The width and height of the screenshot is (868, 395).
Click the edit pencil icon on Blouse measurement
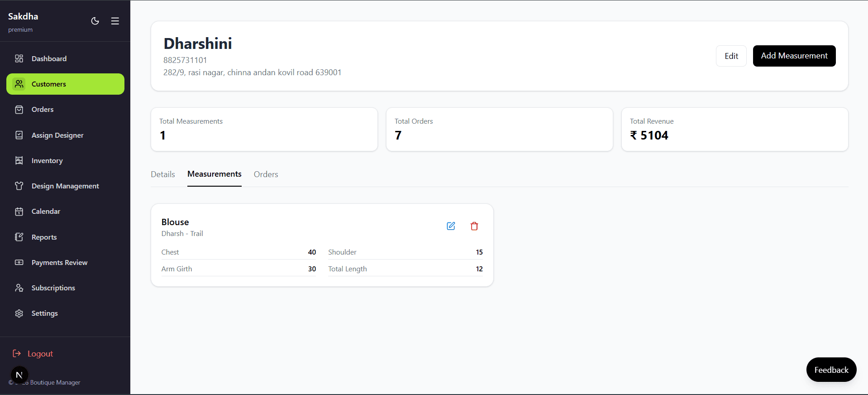[x=451, y=226]
